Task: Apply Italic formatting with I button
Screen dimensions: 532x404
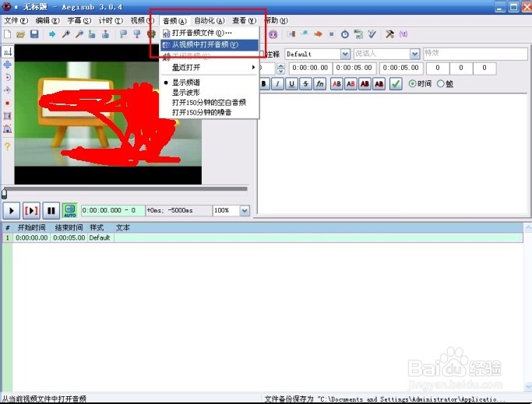Action: (x=278, y=83)
